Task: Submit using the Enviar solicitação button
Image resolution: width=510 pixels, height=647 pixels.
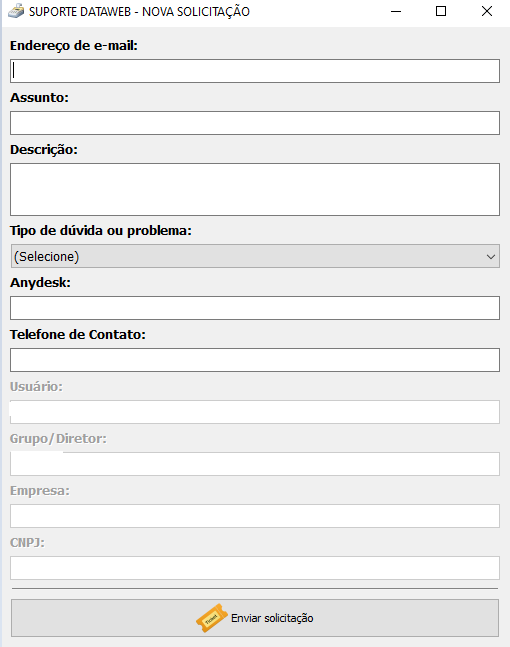Action: pyautogui.click(x=255, y=618)
